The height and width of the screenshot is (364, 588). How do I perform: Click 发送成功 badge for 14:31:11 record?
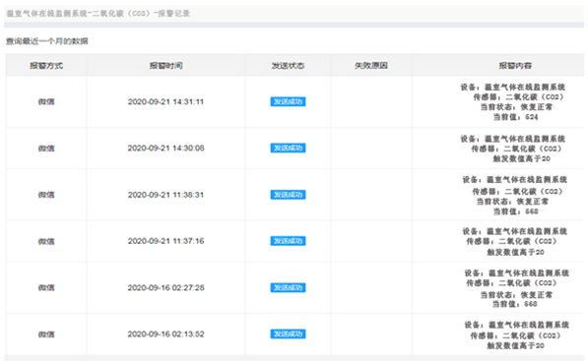click(x=288, y=101)
